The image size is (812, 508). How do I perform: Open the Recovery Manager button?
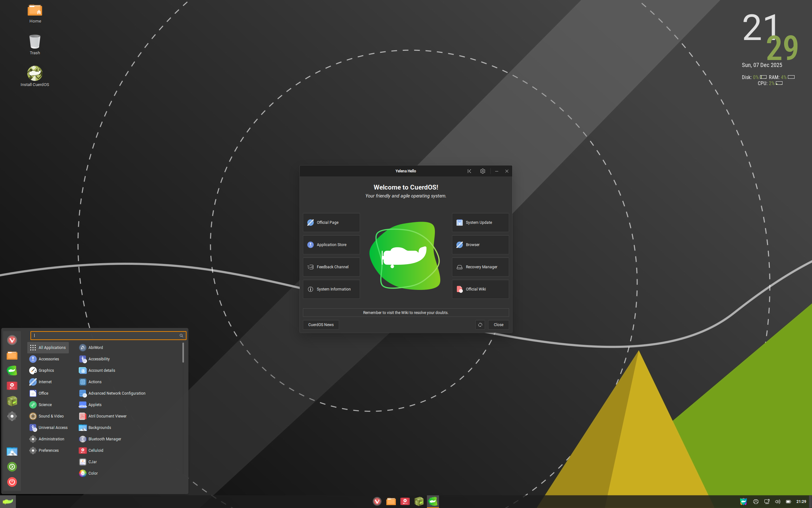[480, 267]
